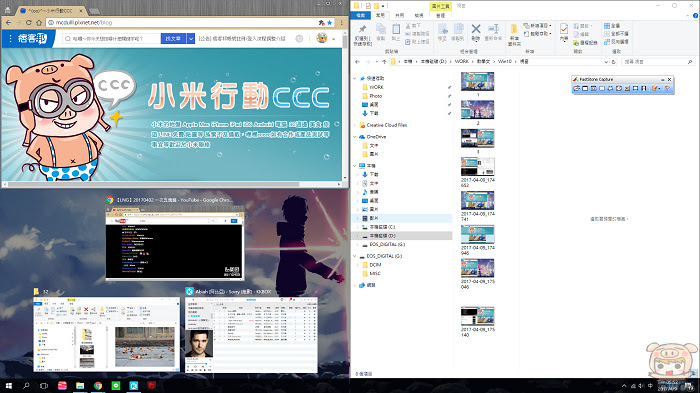Open Chrome three-dot menu
700x393 pixels.
[x=342, y=22]
